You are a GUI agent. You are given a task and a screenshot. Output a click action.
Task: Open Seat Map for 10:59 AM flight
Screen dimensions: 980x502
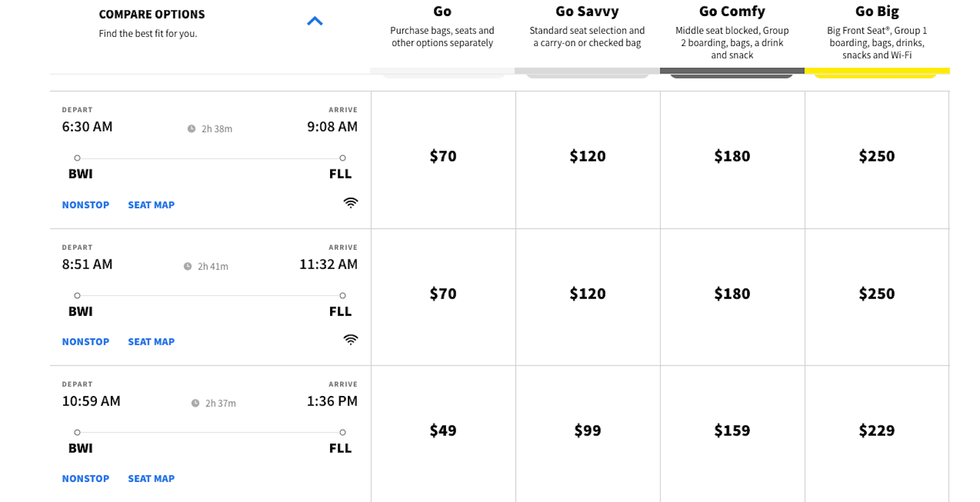pos(151,479)
